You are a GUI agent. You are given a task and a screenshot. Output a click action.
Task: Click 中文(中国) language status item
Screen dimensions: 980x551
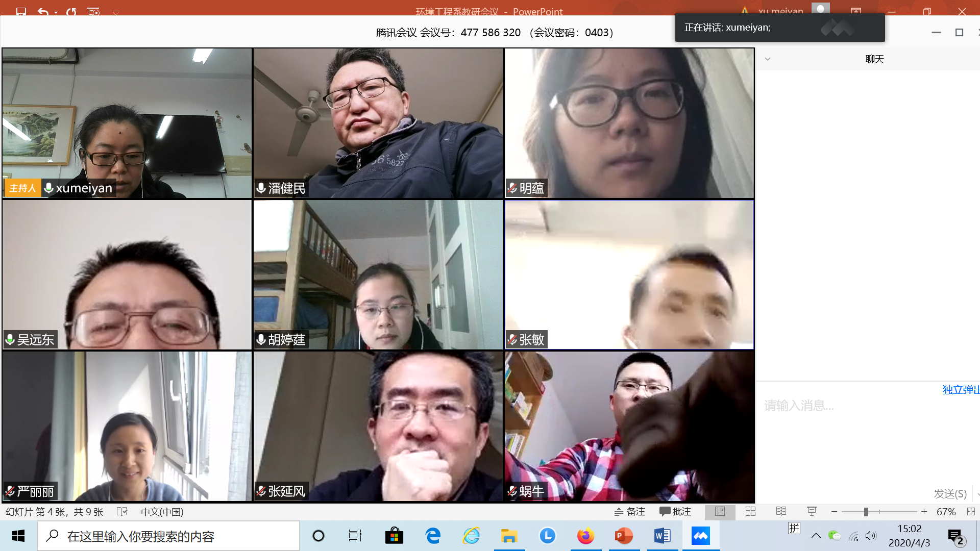[162, 512]
